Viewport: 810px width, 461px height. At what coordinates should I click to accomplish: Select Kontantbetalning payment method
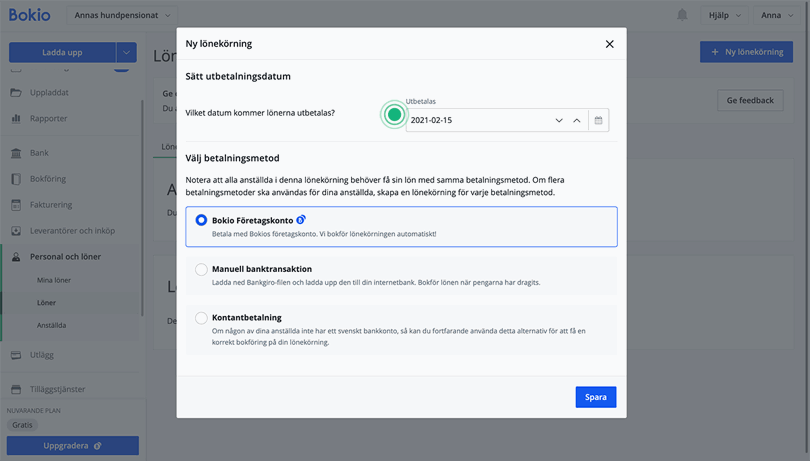click(x=401, y=329)
